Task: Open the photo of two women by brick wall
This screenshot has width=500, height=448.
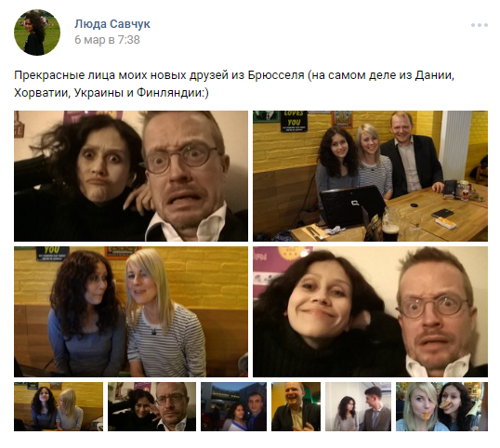Action: click(131, 311)
